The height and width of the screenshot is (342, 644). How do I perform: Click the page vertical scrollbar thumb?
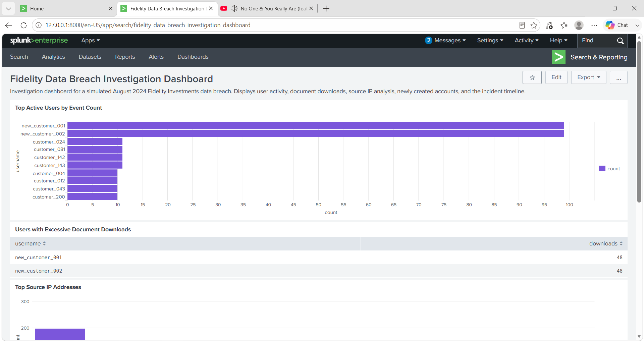tap(639, 122)
